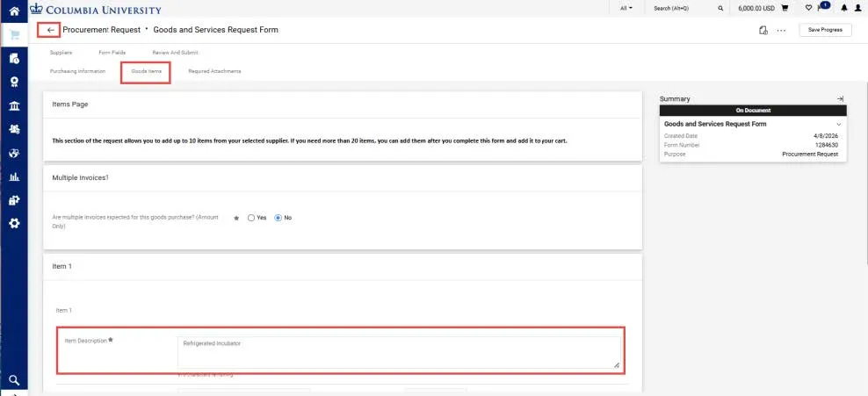Open the All search scope dropdown

626,8
